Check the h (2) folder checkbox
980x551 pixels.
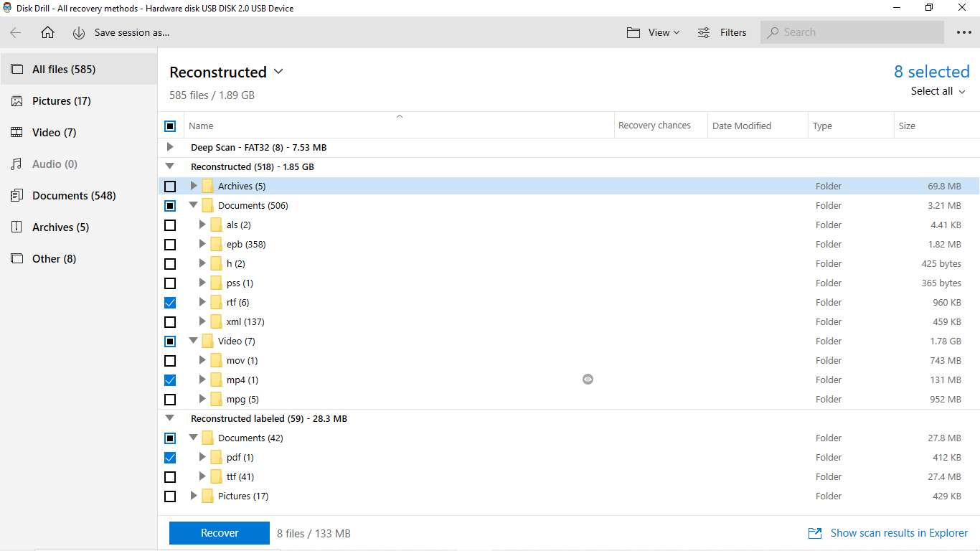tap(170, 264)
